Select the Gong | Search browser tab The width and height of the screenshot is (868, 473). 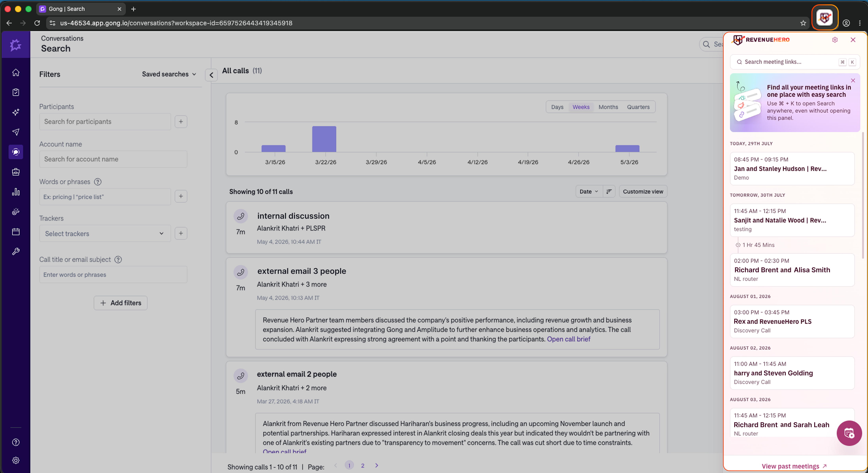coord(81,9)
